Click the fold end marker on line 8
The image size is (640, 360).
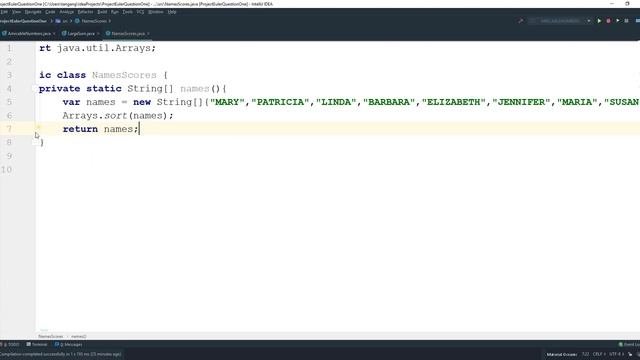tap(35, 142)
